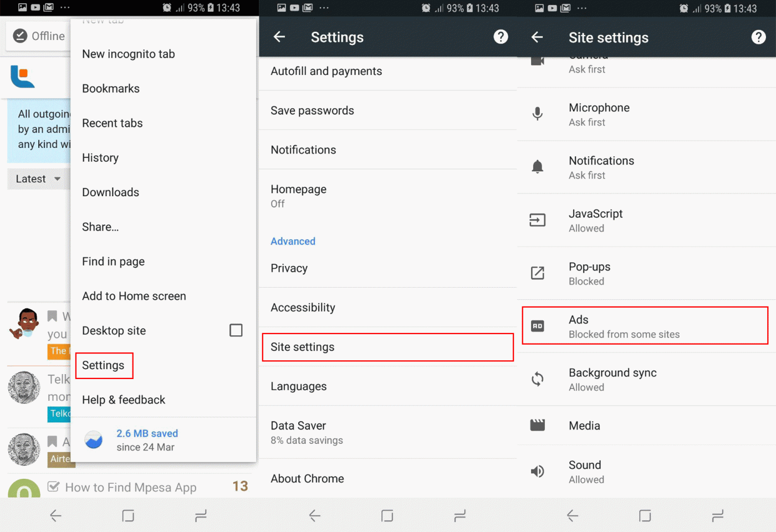Click the 2.6 MB saved link

pyautogui.click(x=147, y=433)
